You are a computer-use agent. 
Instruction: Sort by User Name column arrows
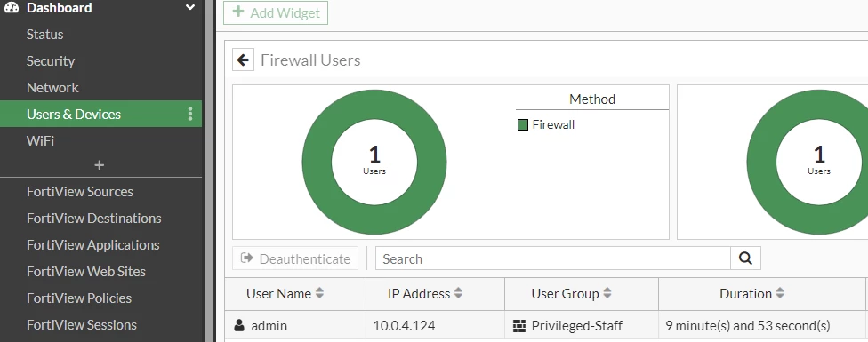click(x=319, y=294)
